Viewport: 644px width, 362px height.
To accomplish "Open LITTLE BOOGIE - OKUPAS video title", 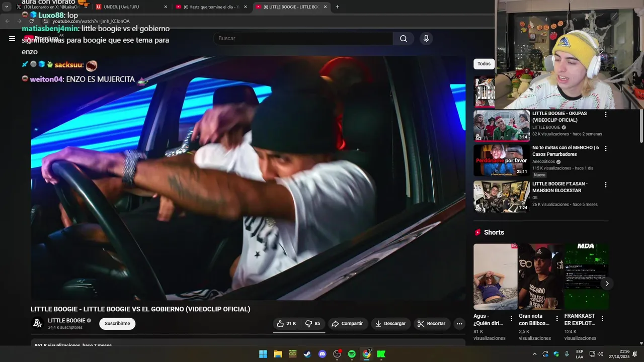I will point(559,117).
